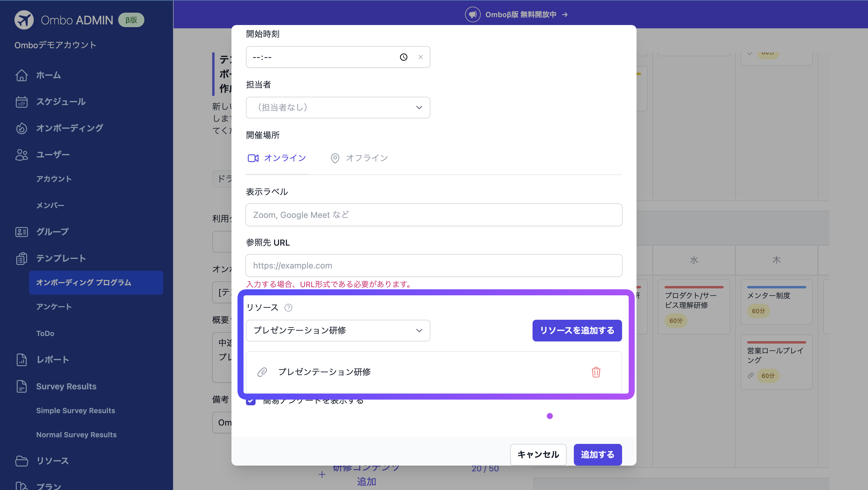Viewport: 868px width, 490px height.
Task: Click the キャンセル button
Action: click(x=538, y=455)
